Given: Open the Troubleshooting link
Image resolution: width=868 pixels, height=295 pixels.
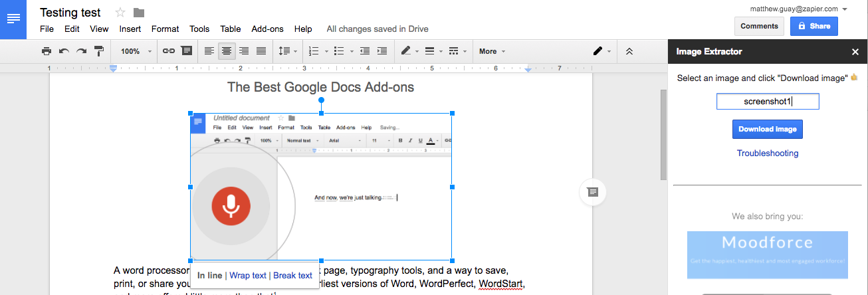Looking at the screenshot, I should pos(767,153).
